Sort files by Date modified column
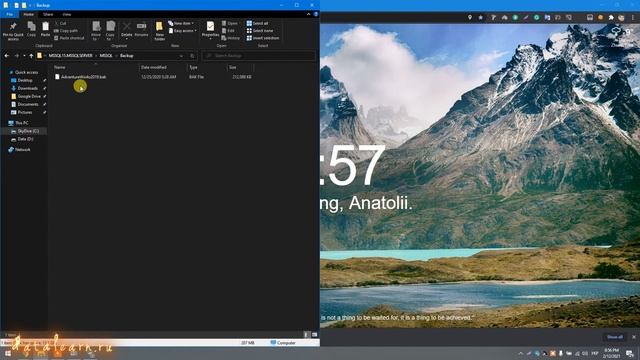This screenshot has width=640, height=360. (x=153, y=67)
